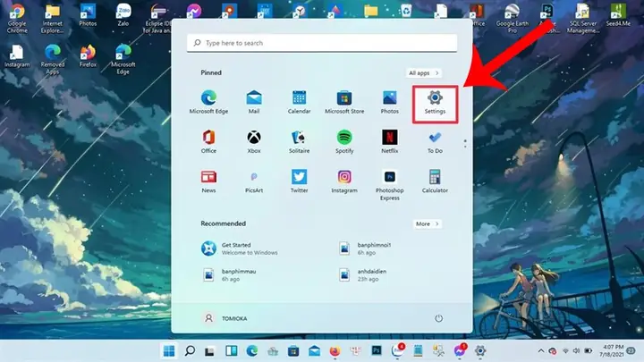Image resolution: width=644 pixels, height=362 pixels.
Task: Start the pinned Solitaire game
Action: [x=299, y=141]
